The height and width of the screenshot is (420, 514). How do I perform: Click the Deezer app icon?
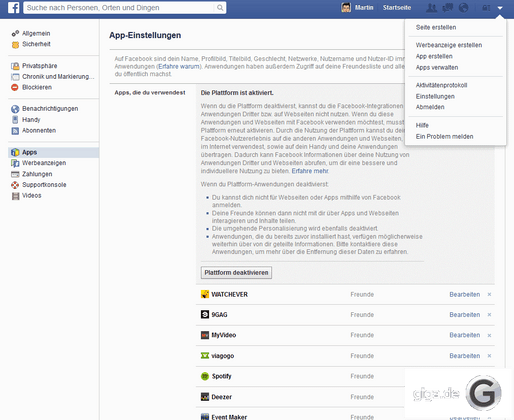coord(205,397)
